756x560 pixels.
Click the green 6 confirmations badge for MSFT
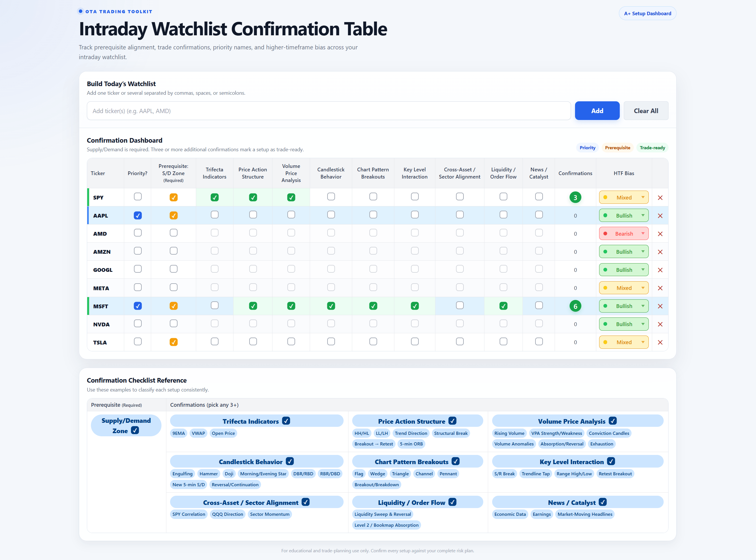575,306
